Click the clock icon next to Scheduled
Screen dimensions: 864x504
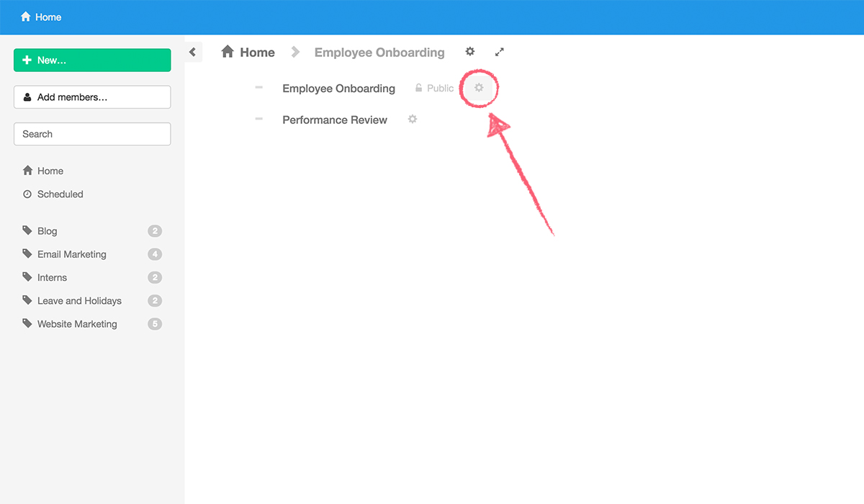pyautogui.click(x=27, y=194)
